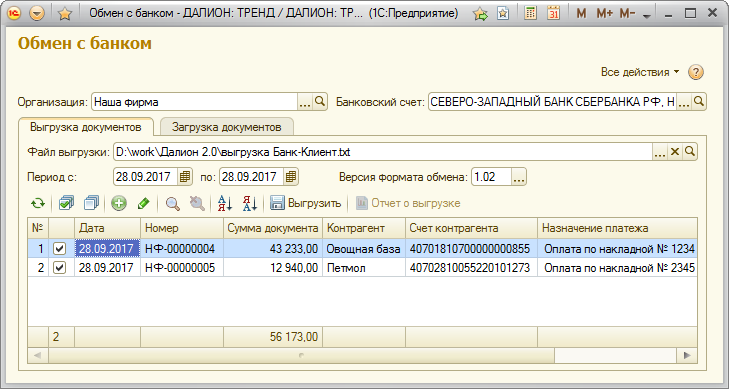Open help with question mark icon
This screenshot has height=389, width=729.
[x=696, y=72]
